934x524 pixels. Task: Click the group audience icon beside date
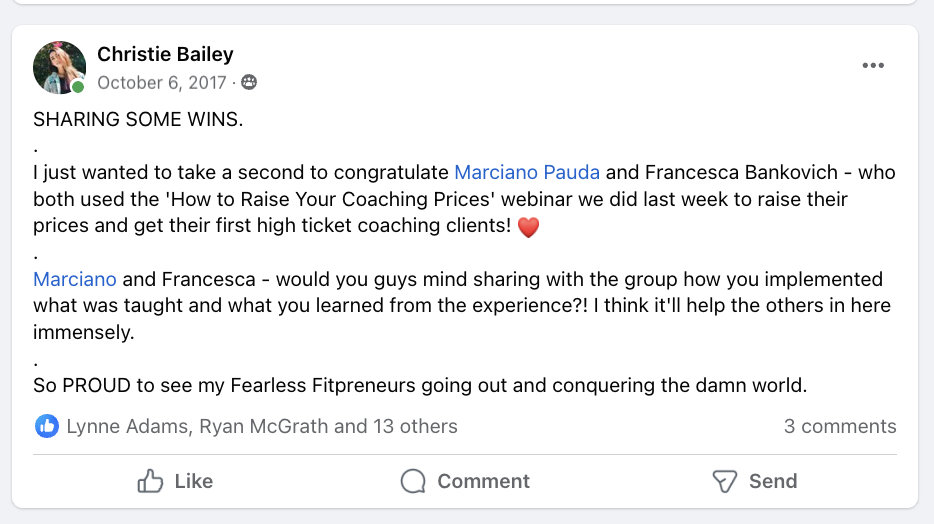coord(249,83)
